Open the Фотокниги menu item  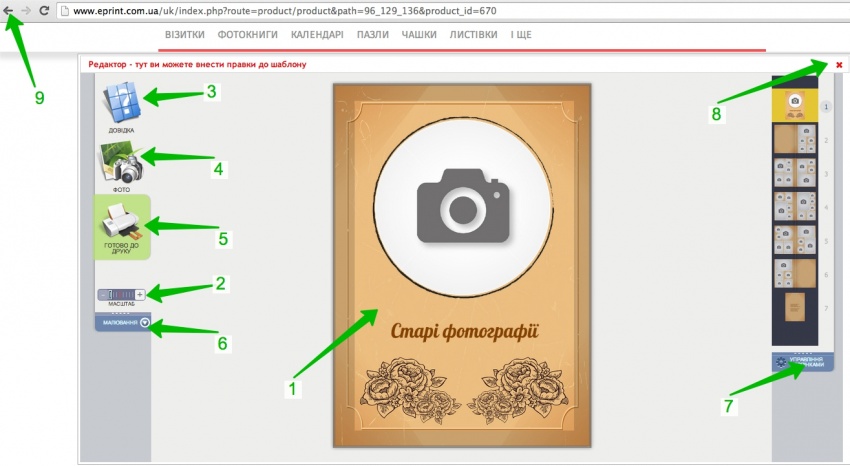tap(248, 34)
